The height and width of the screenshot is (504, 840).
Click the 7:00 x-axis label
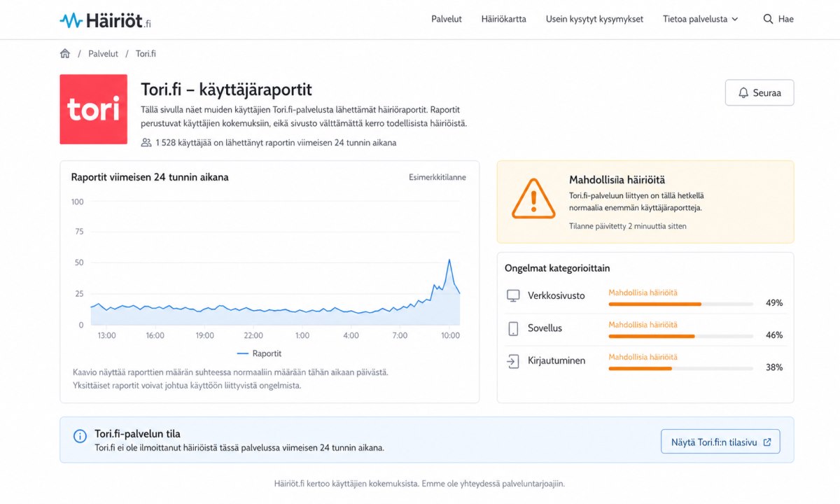(x=400, y=336)
